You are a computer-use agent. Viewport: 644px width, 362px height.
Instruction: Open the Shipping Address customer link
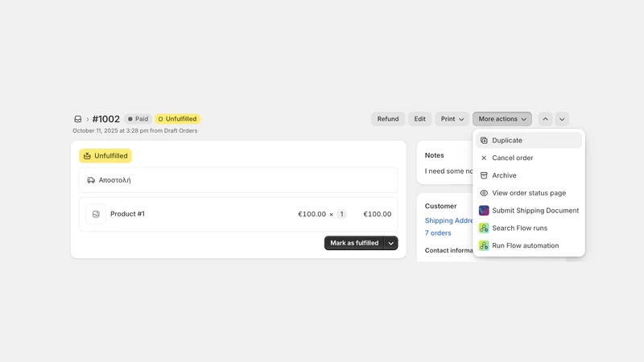[448, 220]
